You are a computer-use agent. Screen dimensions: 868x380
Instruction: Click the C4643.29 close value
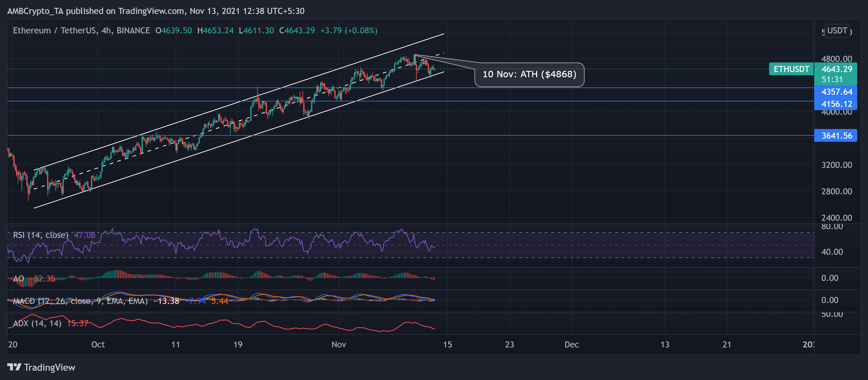[x=297, y=31]
